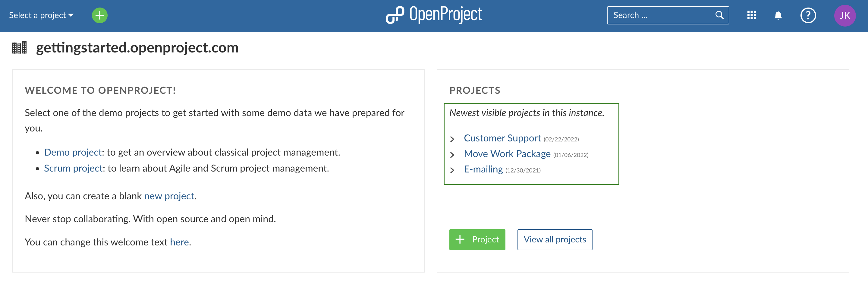Open the Move Work Package project

[x=507, y=154]
